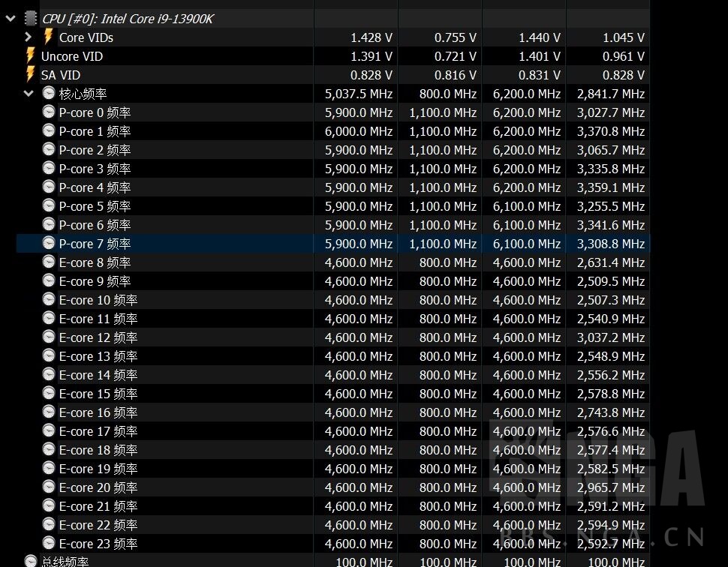The image size is (728, 567).
Task: Collapse the CPU [#0] Intel Core i9-13900K node
Action: (11, 18)
